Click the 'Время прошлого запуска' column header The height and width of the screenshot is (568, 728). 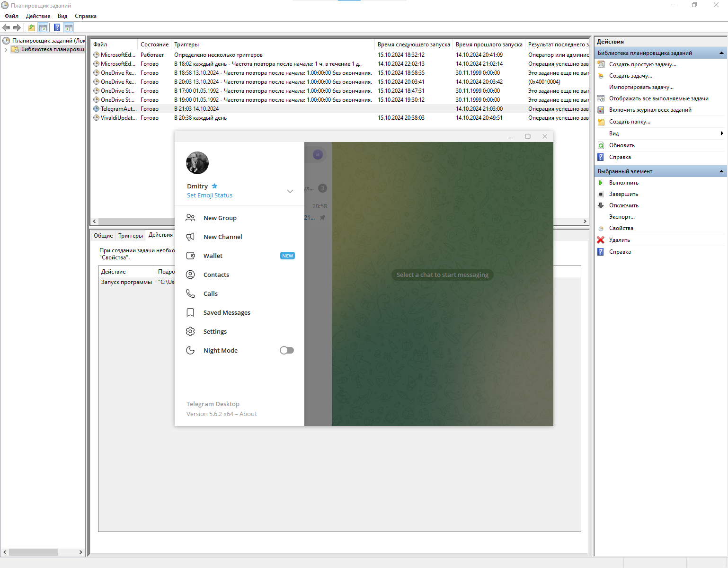[489, 44]
